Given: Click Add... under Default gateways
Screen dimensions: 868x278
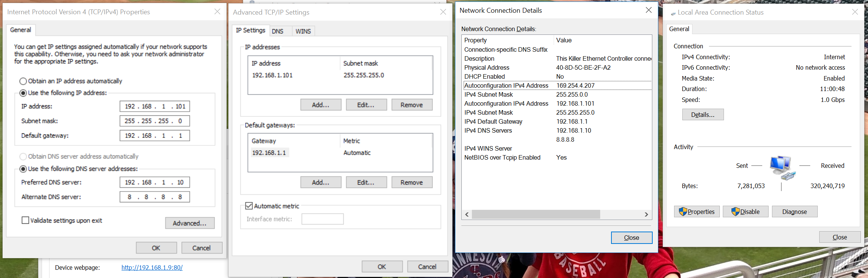Looking at the screenshot, I should (321, 182).
